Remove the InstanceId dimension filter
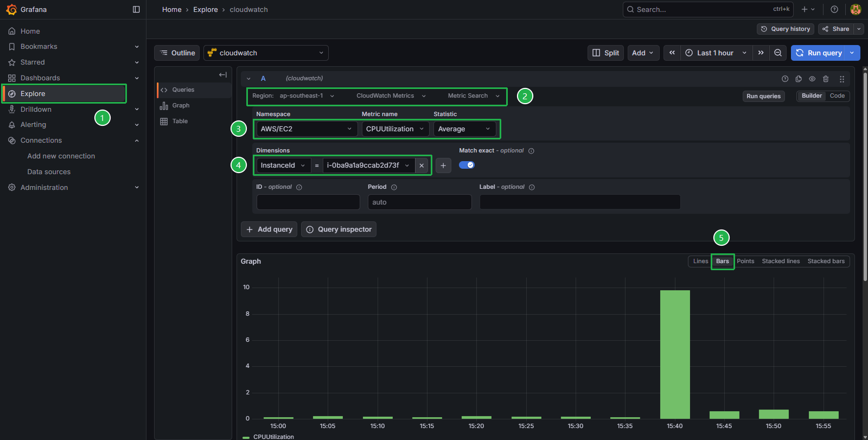The image size is (868, 440). tap(422, 165)
